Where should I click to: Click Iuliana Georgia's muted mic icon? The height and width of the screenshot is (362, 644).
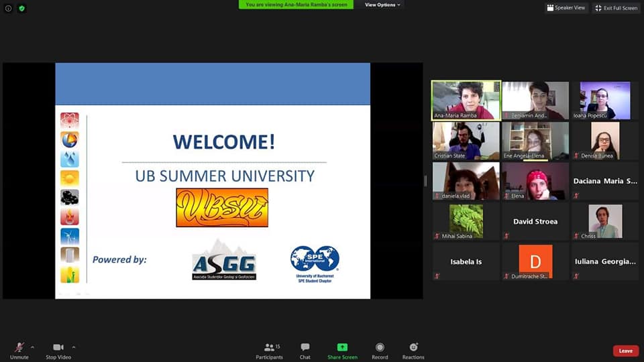click(x=576, y=276)
